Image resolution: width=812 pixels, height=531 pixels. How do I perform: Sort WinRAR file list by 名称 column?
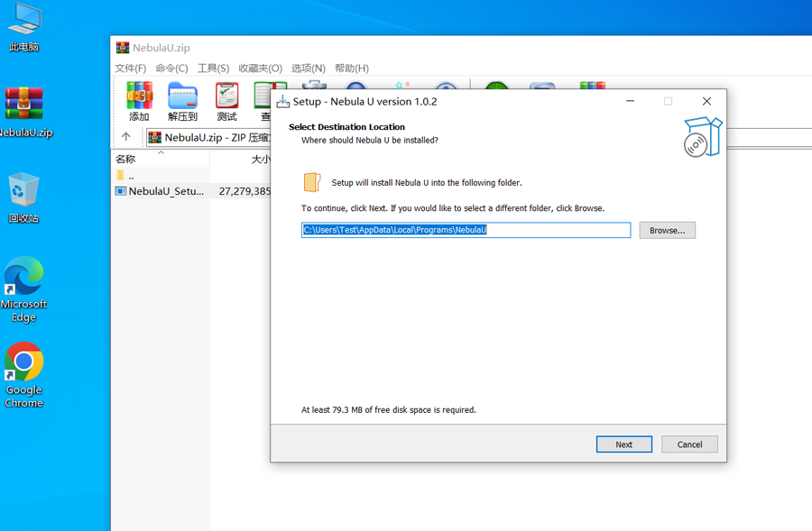(161, 159)
